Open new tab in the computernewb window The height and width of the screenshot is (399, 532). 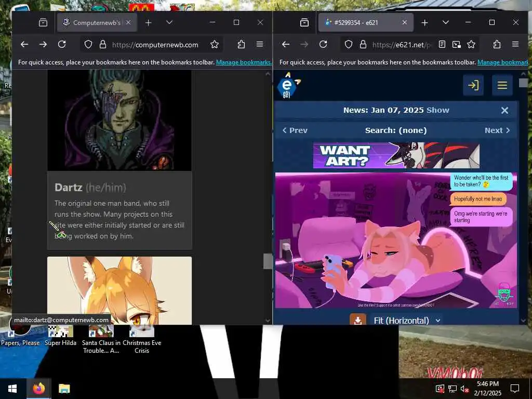(x=148, y=23)
